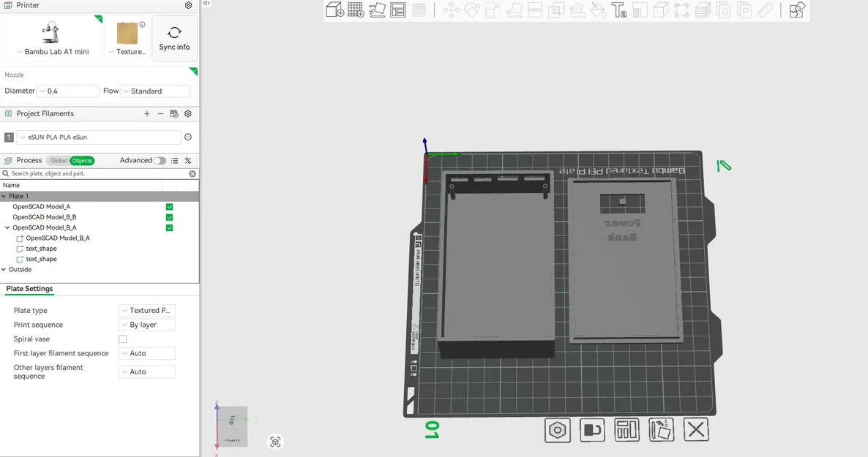This screenshot has width=868, height=457.
Task: Open the plate settings bars icon
Action: click(x=626, y=430)
